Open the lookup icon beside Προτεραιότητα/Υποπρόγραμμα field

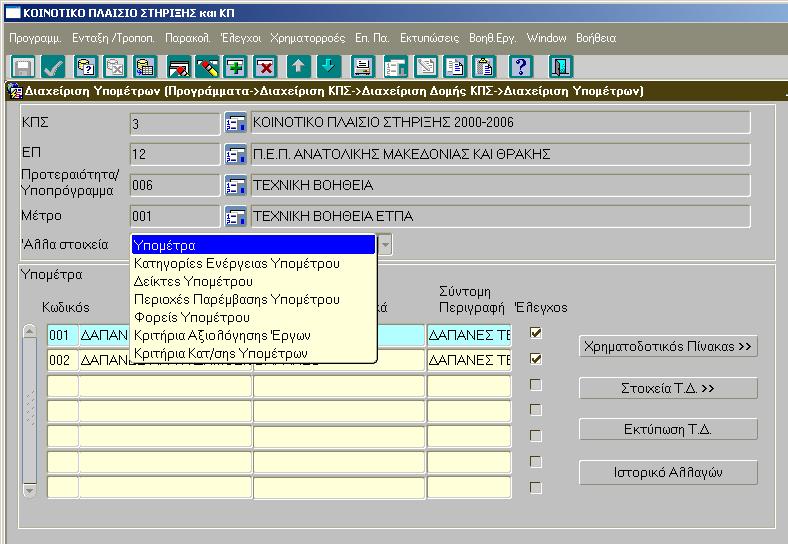click(x=235, y=186)
